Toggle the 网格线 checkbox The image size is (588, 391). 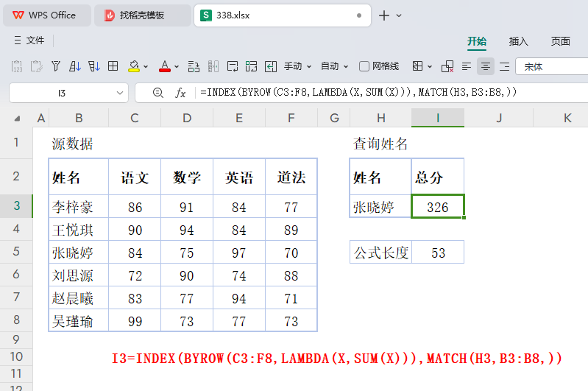(x=364, y=66)
